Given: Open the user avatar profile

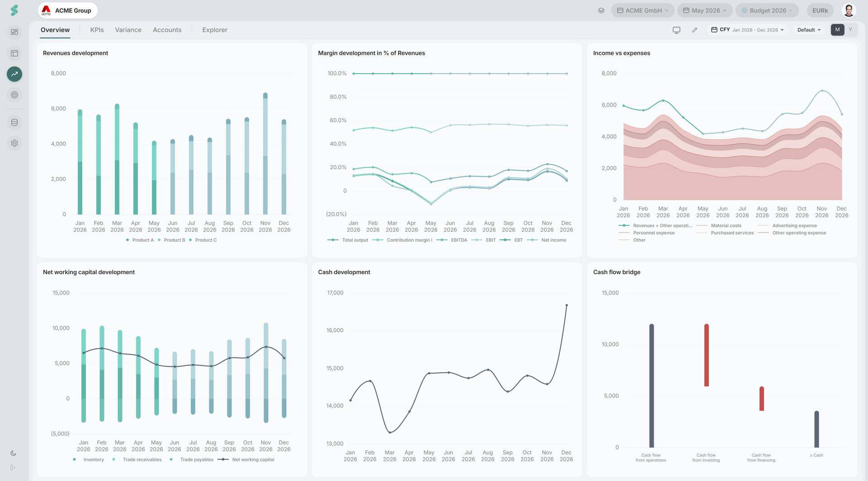Looking at the screenshot, I should click(849, 10).
